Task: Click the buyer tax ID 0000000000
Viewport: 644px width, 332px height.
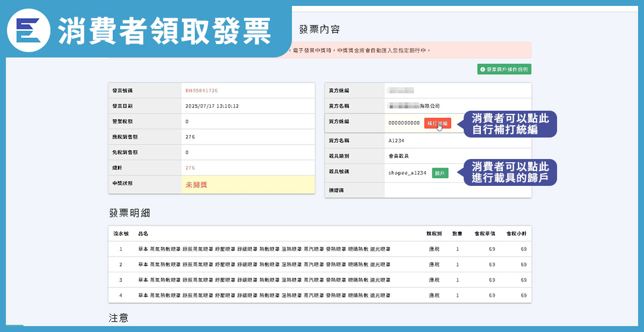Action: point(404,123)
